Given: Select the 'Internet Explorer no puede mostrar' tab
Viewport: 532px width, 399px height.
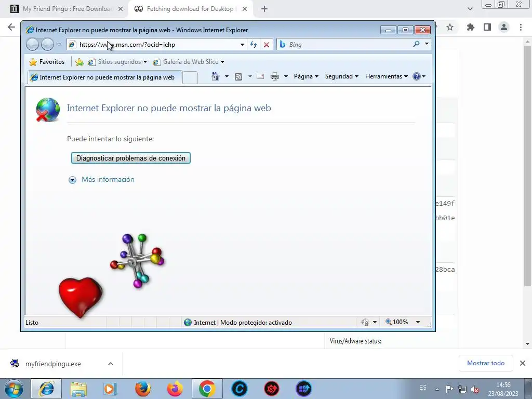Looking at the screenshot, I should (104, 77).
